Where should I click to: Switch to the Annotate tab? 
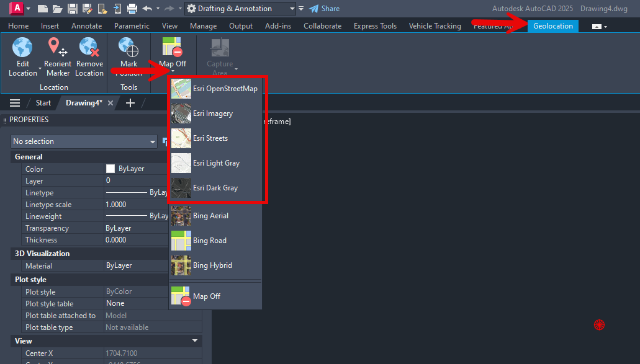86,26
